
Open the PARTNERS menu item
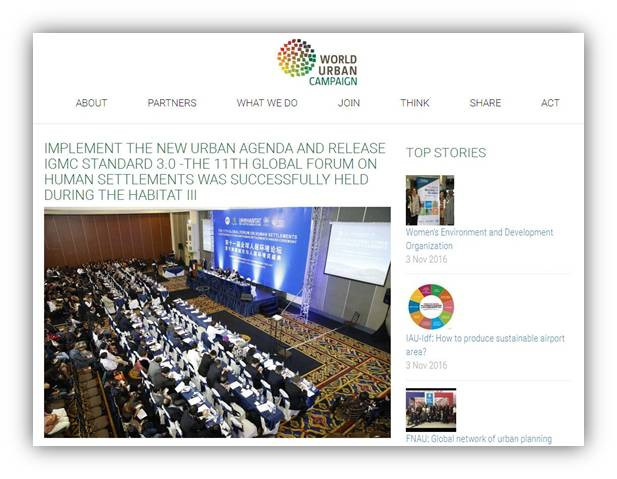[172, 103]
